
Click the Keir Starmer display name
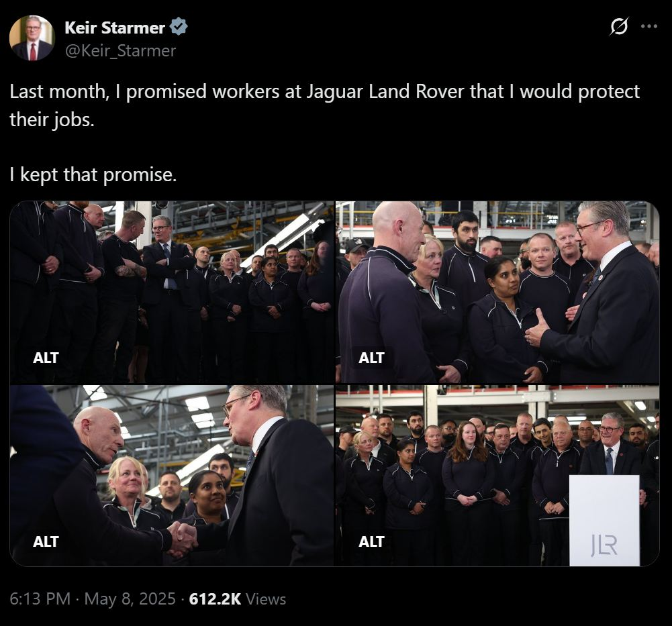115,28
